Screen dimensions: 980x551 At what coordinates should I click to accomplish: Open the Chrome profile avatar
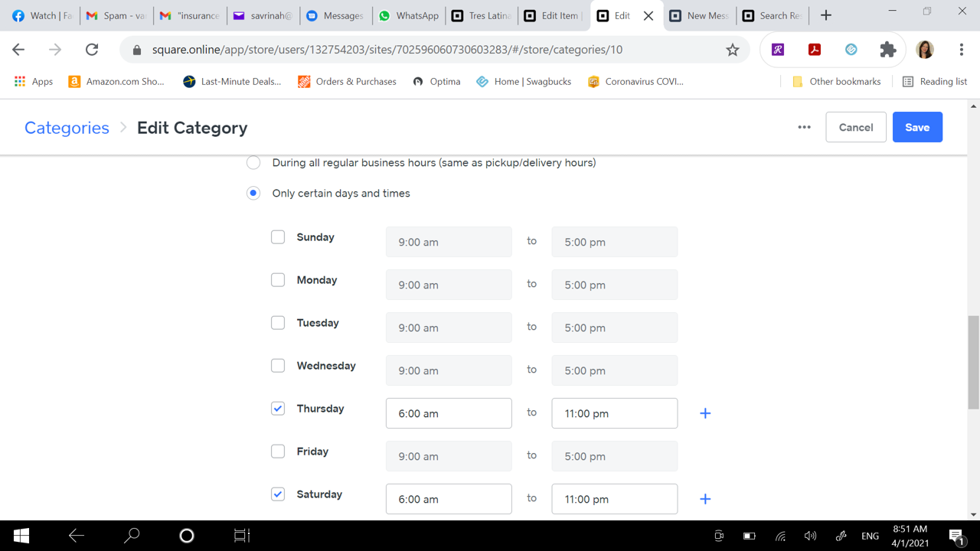(x=925, y=50)
